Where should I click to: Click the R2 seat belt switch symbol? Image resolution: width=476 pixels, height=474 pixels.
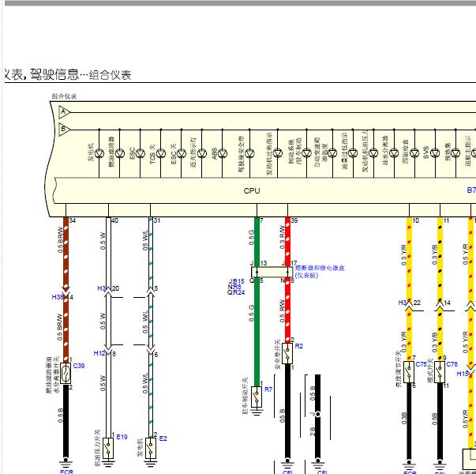(x=287, y=353)
